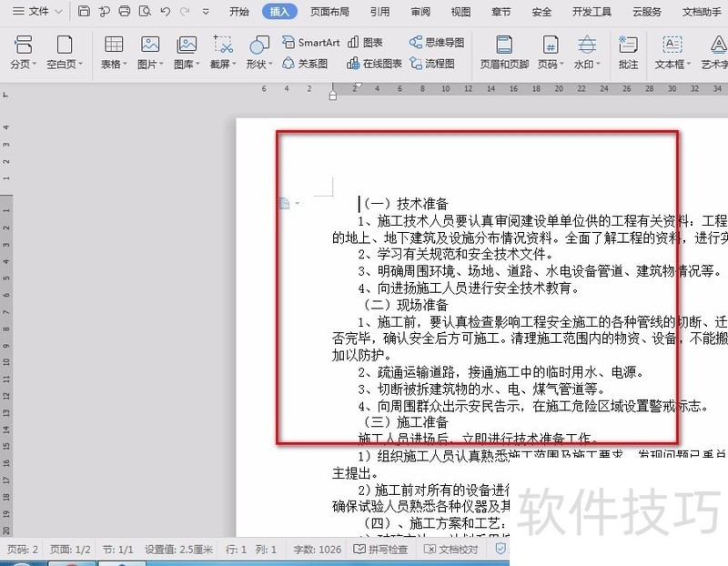This screenshot has height=566, width=728.
Task: Open 文档校对 document proofreading
Action: click(450, 550)
